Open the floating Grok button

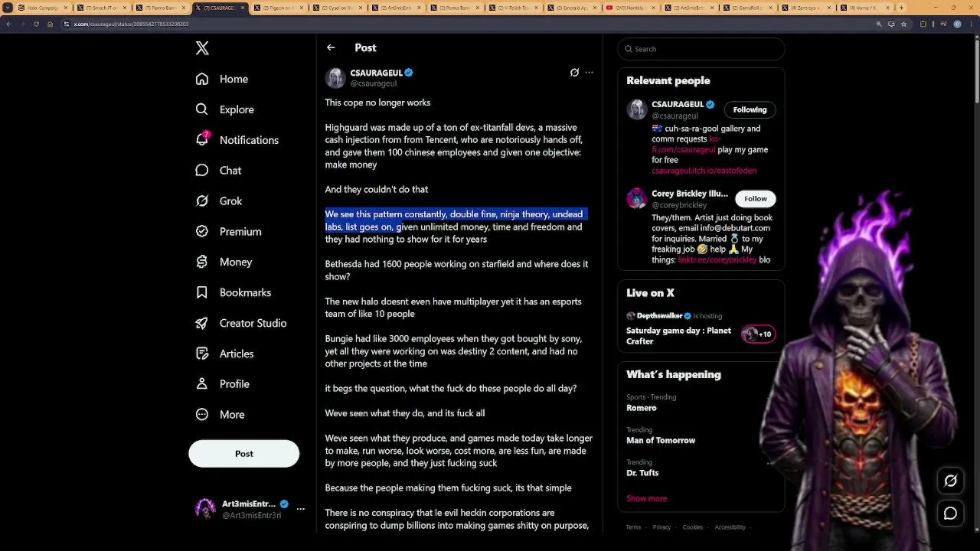coord(950,481)
